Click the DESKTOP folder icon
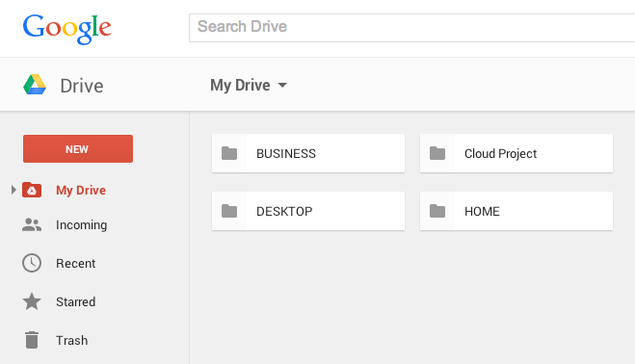This screenshot has width=635, height=364. point(229,211)
